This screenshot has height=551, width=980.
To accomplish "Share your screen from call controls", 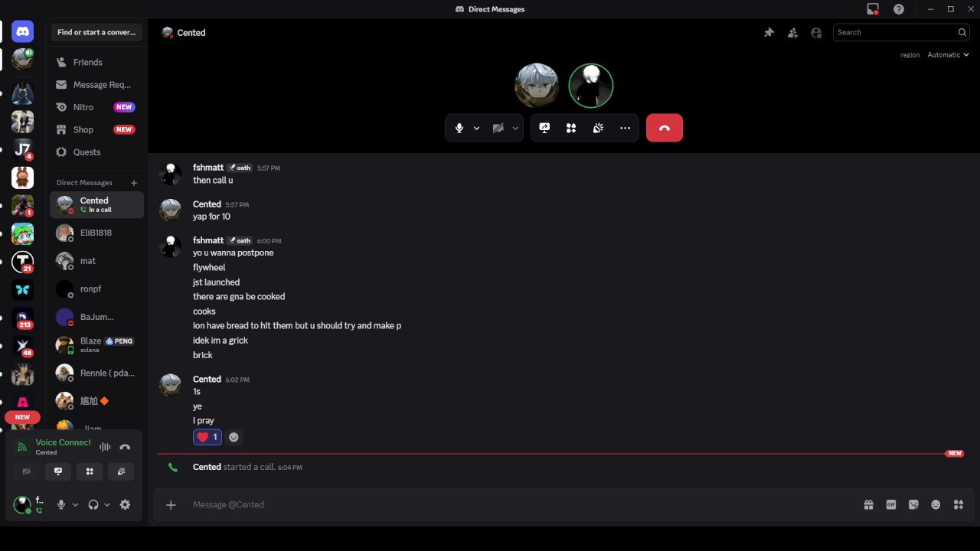I will click(x=544, y=128).
